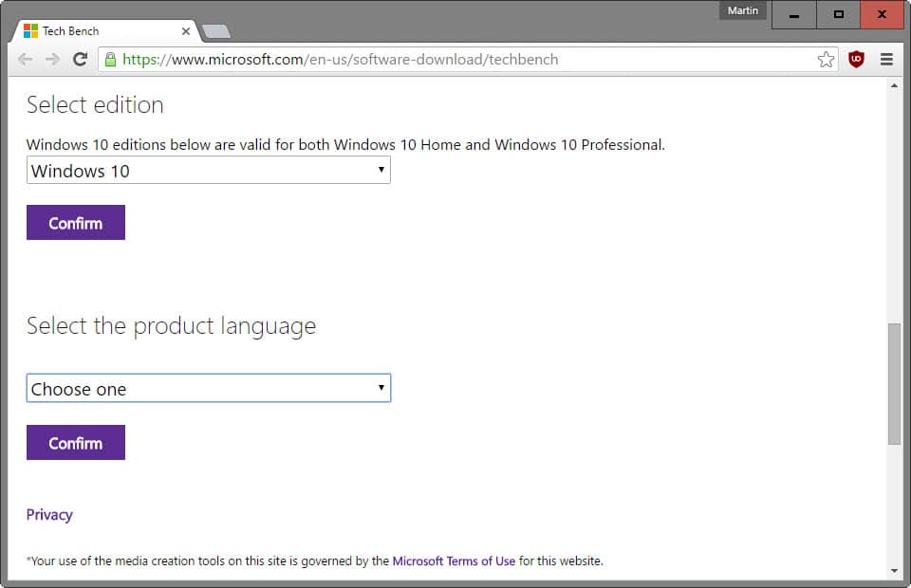Open the Privacy link
911x588 pixels.
coord(49,514)
